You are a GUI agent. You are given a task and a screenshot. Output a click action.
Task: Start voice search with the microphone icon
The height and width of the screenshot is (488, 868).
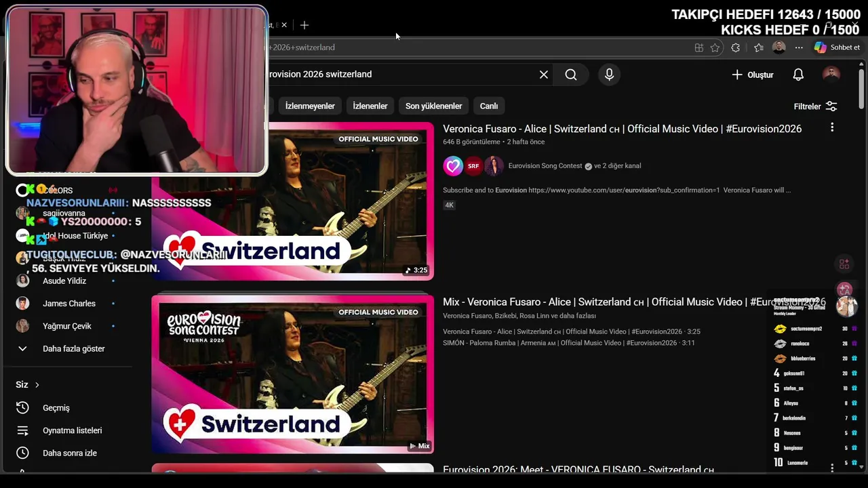point(609,75)
